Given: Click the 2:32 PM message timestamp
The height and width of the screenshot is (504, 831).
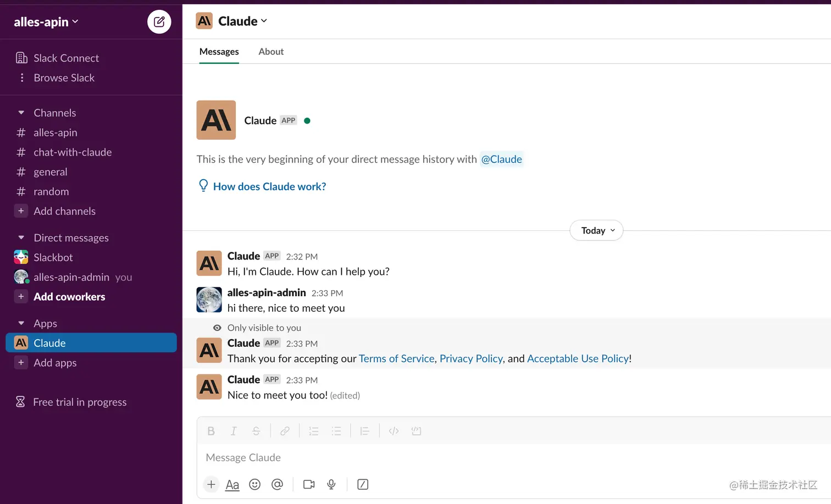Looking at the screenshot, I should click(x=302, y=257).
